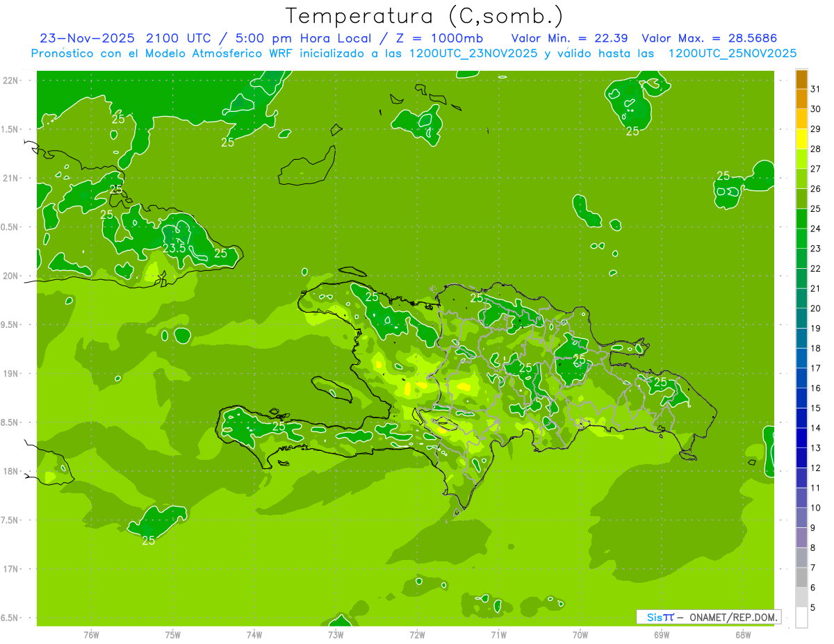Click the "20N" latitude axis label

[10, 276]
